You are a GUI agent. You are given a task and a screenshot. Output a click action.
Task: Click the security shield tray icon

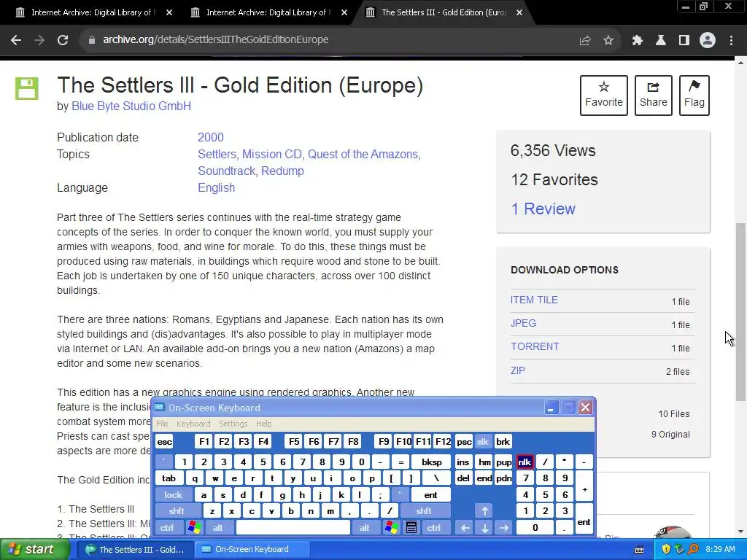[x=666, y=550]
